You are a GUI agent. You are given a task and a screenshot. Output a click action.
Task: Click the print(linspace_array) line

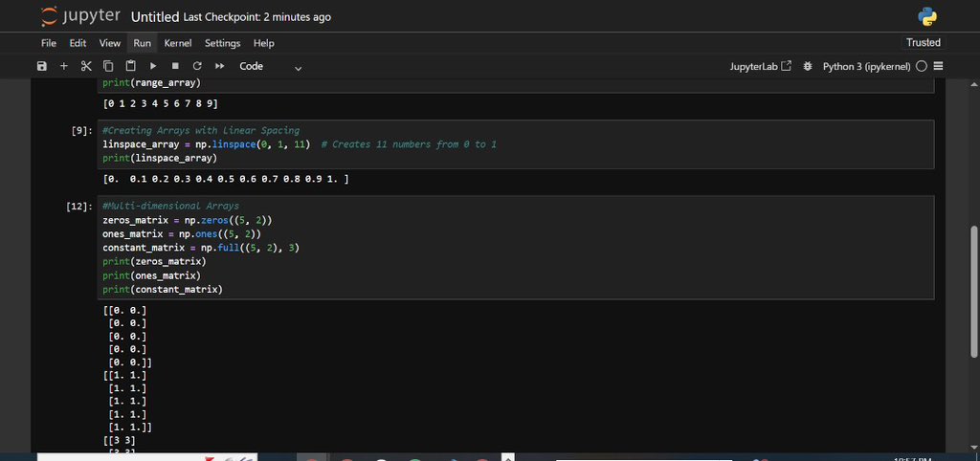point(160,158)
